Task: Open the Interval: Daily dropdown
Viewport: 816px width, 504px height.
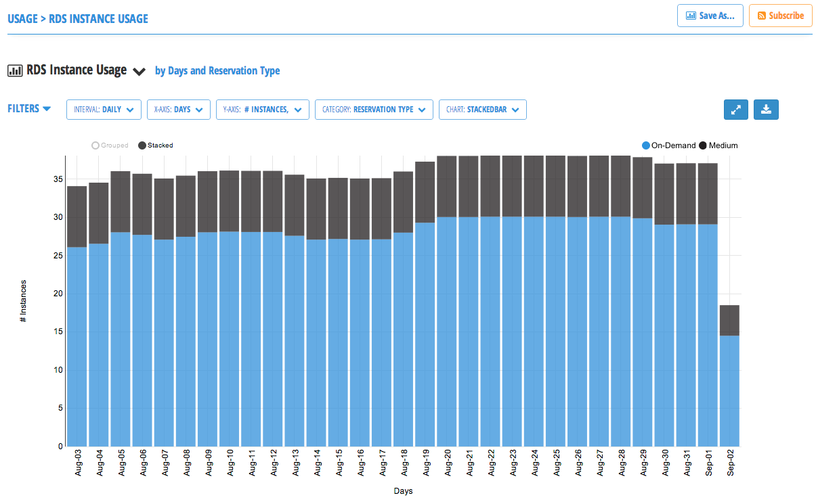Action: 104,110
